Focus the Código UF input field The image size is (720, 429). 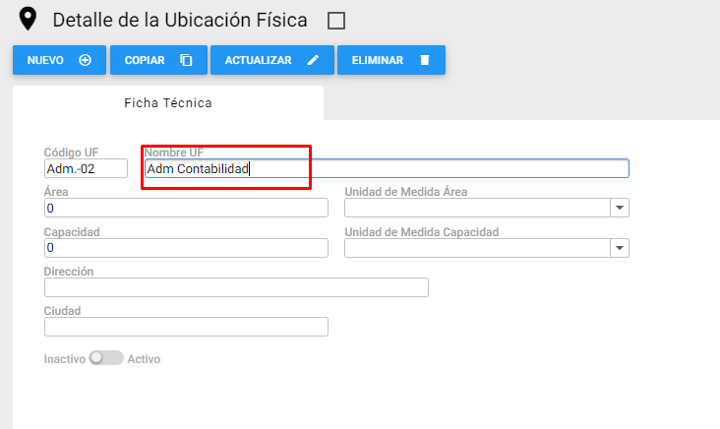[86, 169]
